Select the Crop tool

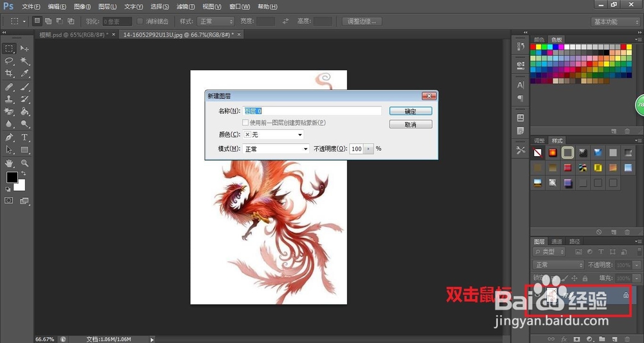point(10,73)
